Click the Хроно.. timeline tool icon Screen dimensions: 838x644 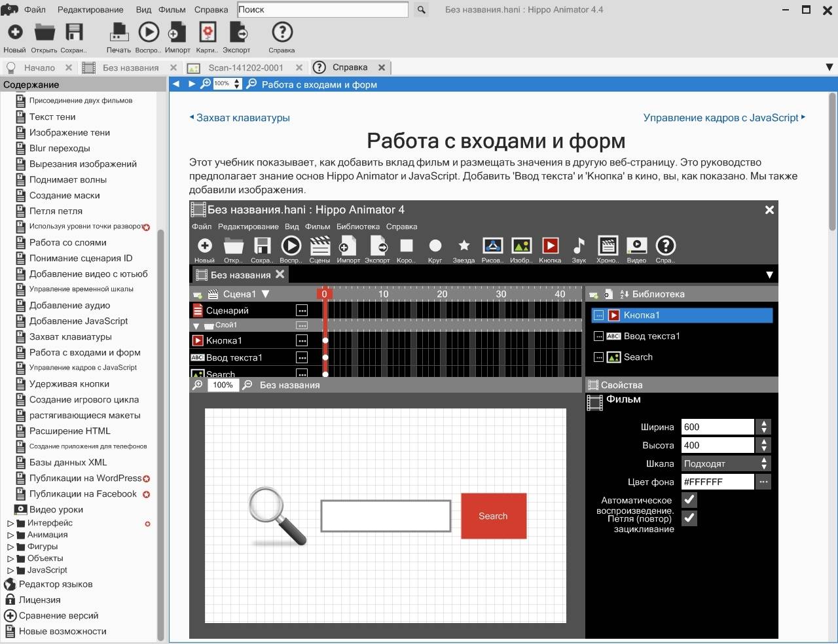click(x=608, y=245)
